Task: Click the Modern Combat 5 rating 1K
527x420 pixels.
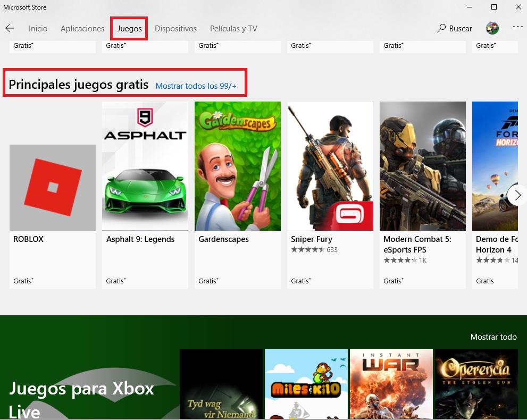Action: pyautogui.click(x=405, y=260)
